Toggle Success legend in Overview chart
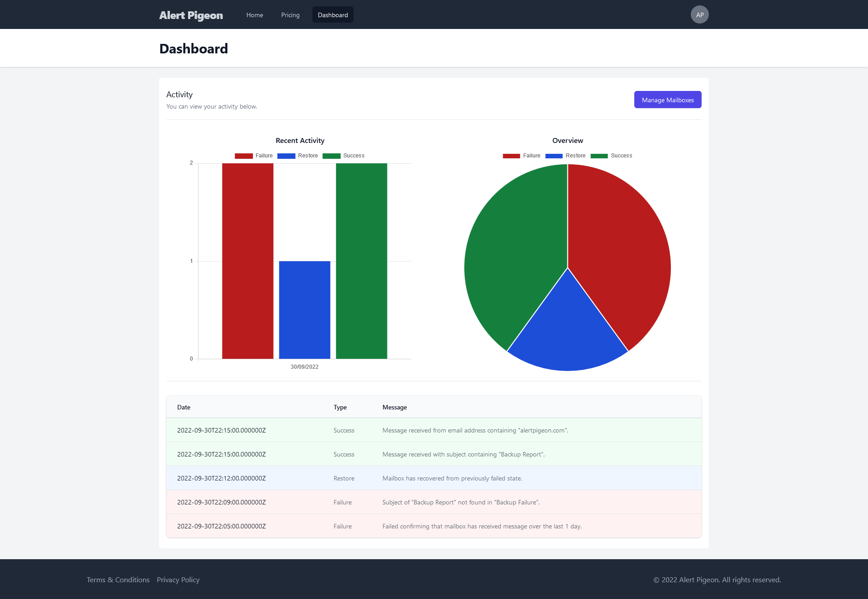868x599 pixels. [x=611, y=156]
